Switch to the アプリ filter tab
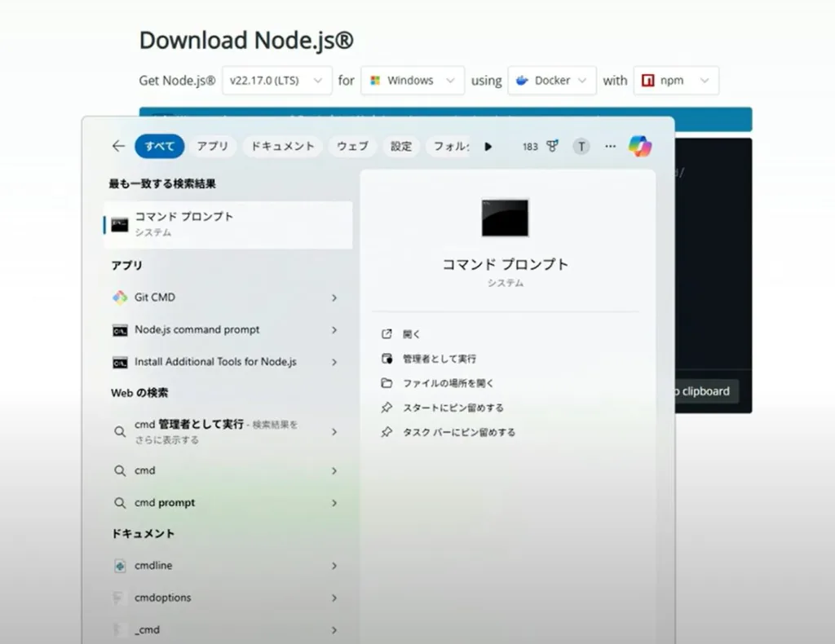835x644 pixels. coord(213,147)
